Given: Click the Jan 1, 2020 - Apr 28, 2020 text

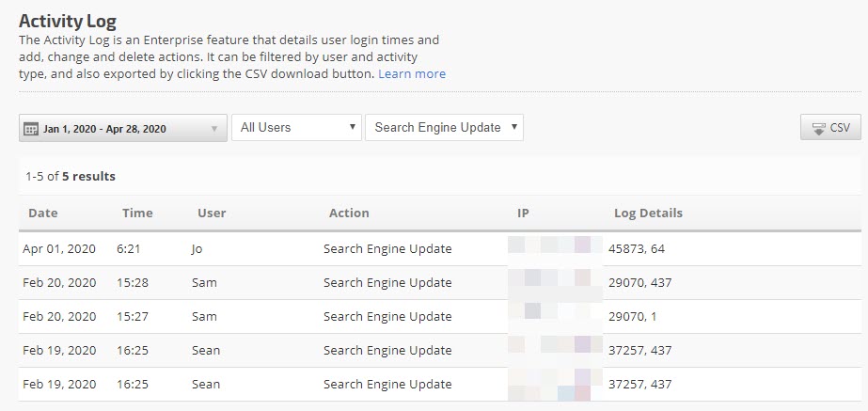Looking at the screenshot, I should [104, 129].
